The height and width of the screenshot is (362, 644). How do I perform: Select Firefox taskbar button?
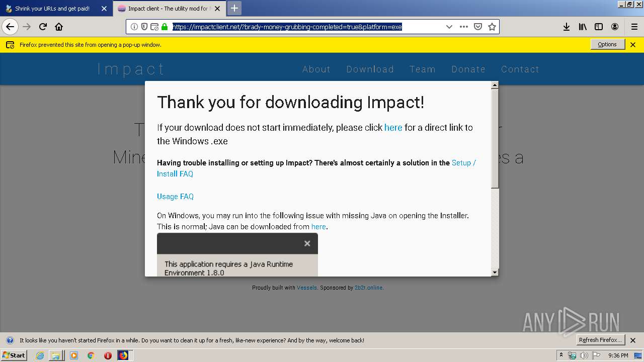[124, 355]
